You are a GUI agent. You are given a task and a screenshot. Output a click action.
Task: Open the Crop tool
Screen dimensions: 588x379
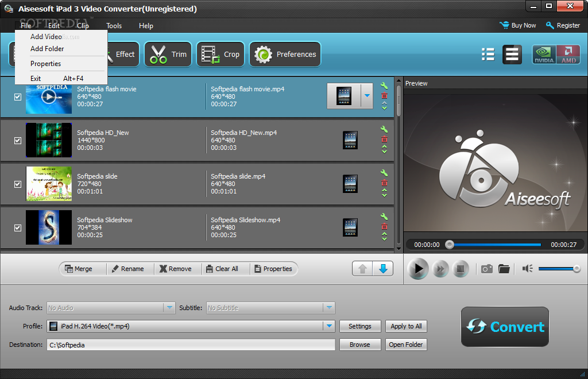coord(220,55)
